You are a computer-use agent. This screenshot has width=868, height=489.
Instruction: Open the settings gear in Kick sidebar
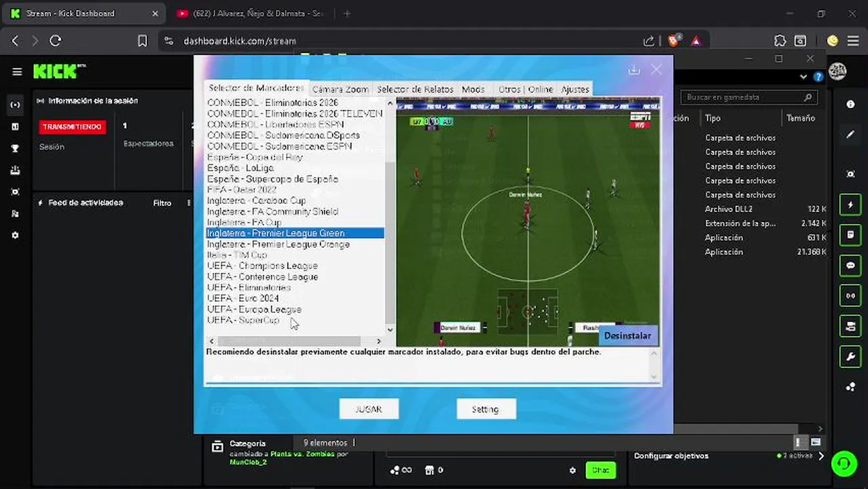pos(15,235)
